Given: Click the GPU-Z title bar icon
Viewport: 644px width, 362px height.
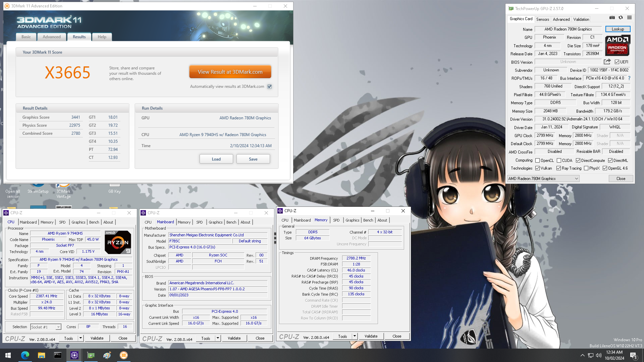Looking at the screenshot, I should pyautogui.click(x=511, y=8).
